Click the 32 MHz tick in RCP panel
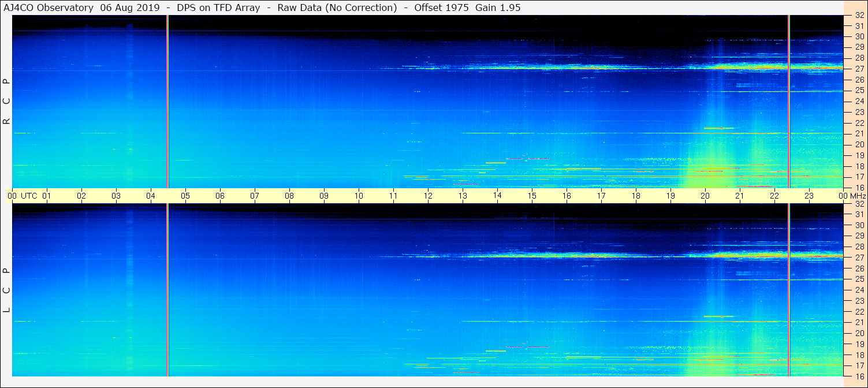The width and height of the screenshot is (868, 388). (x=859, y=15)
